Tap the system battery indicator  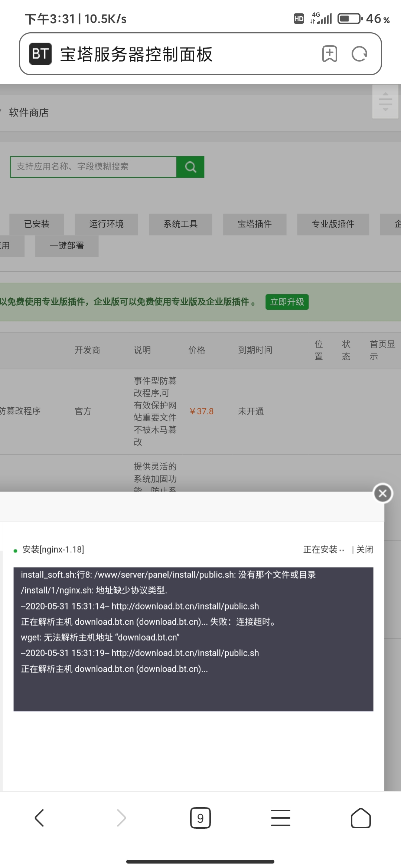351,19
